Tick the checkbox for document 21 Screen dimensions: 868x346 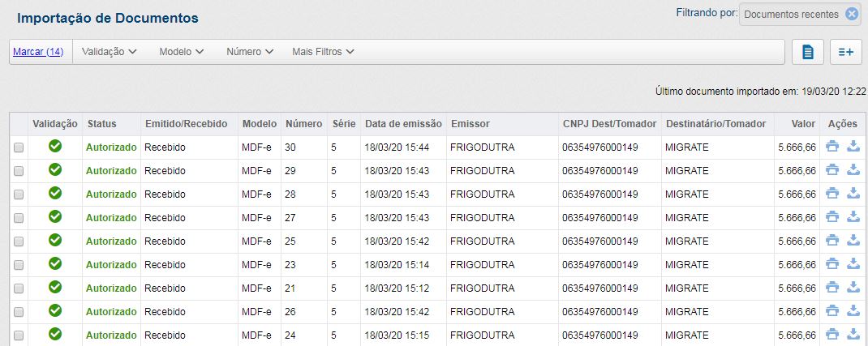coord(19,288)
